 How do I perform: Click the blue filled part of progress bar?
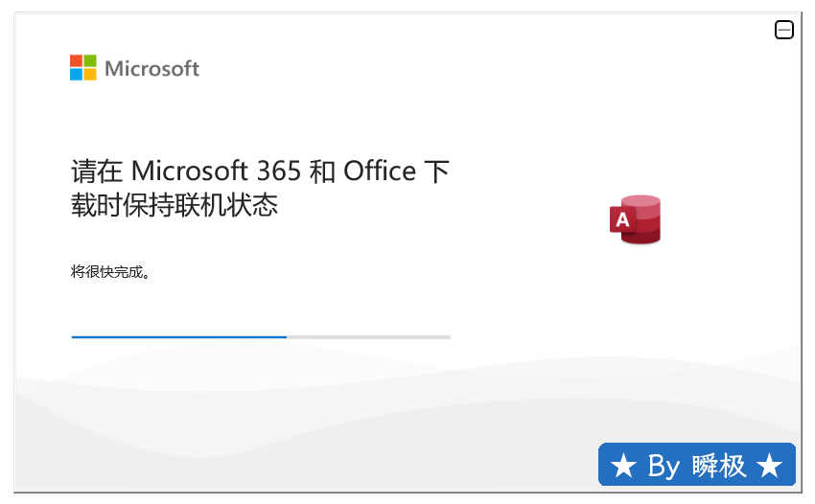(x=178, y=337)
